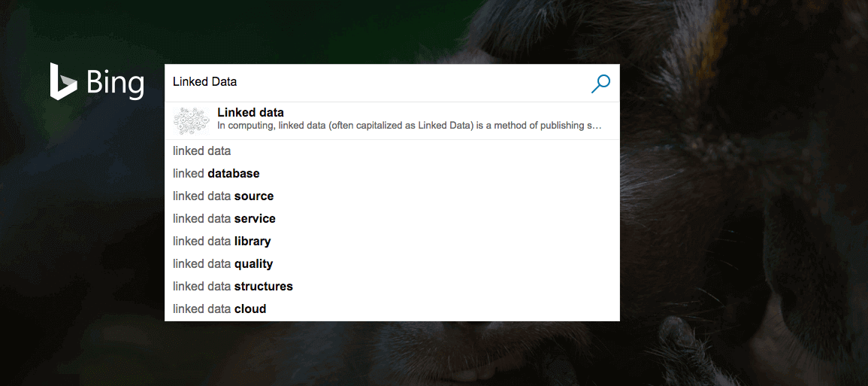Choose the plain 'linked data' suggestion
Screen dimensions: 868x386
point(201,151)
